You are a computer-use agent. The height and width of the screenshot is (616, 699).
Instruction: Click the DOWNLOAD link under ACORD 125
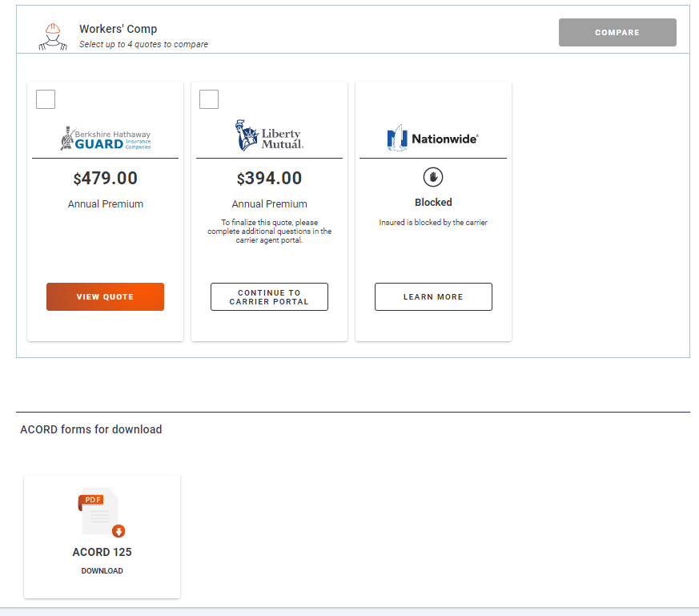coord(102,571)
